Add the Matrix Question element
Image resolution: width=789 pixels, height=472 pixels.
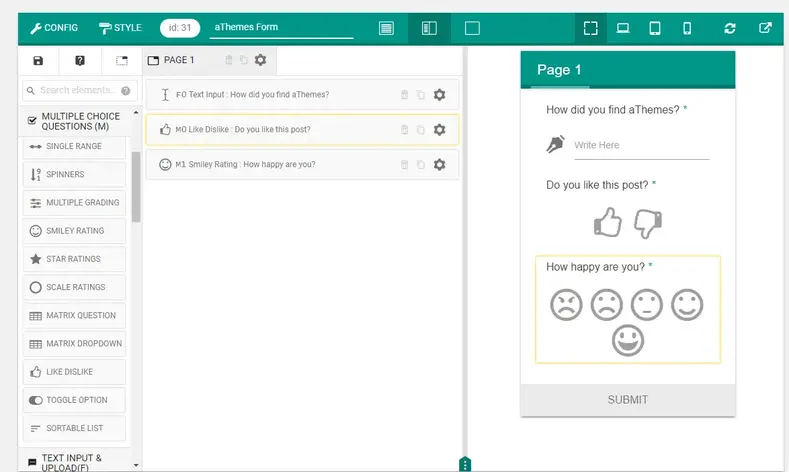click(74, 316)
